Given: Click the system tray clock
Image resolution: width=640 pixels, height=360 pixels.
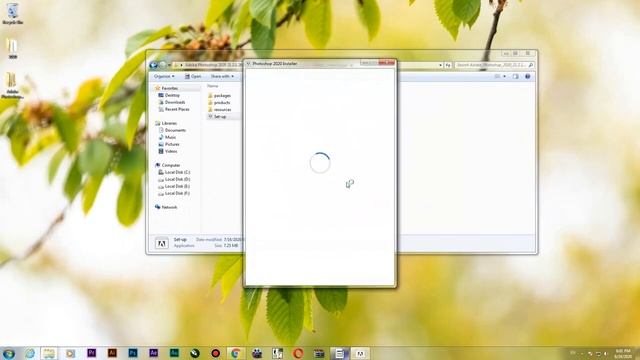Looking at the screenshot, I should 622,353.
